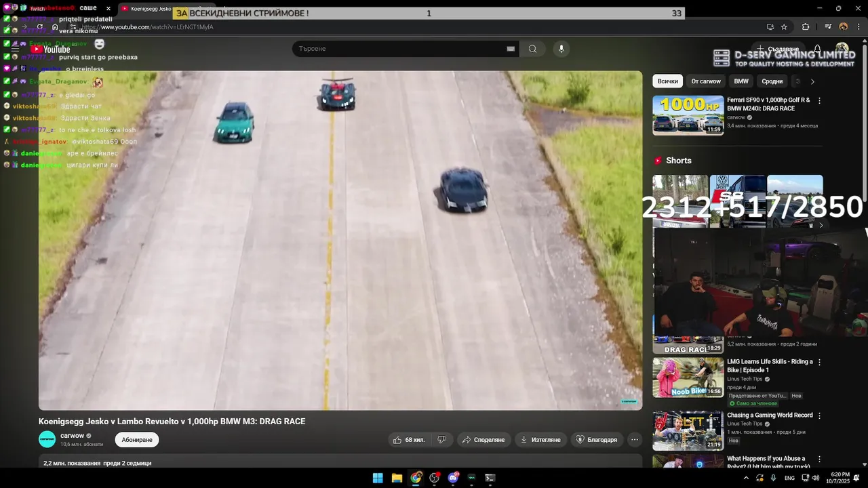Open LMG Learns Life Skills video title
Screen dimensions: 868x488
770,366
